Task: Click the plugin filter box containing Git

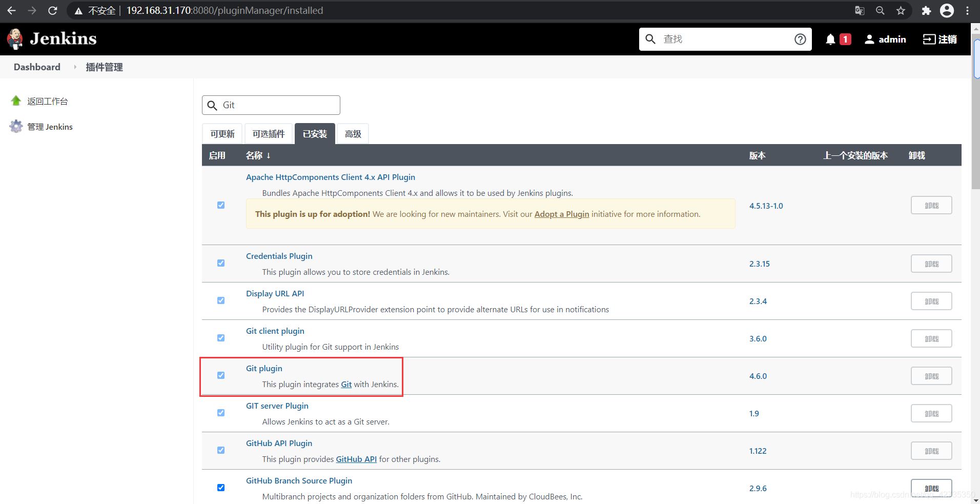Action: coord(271,105)
